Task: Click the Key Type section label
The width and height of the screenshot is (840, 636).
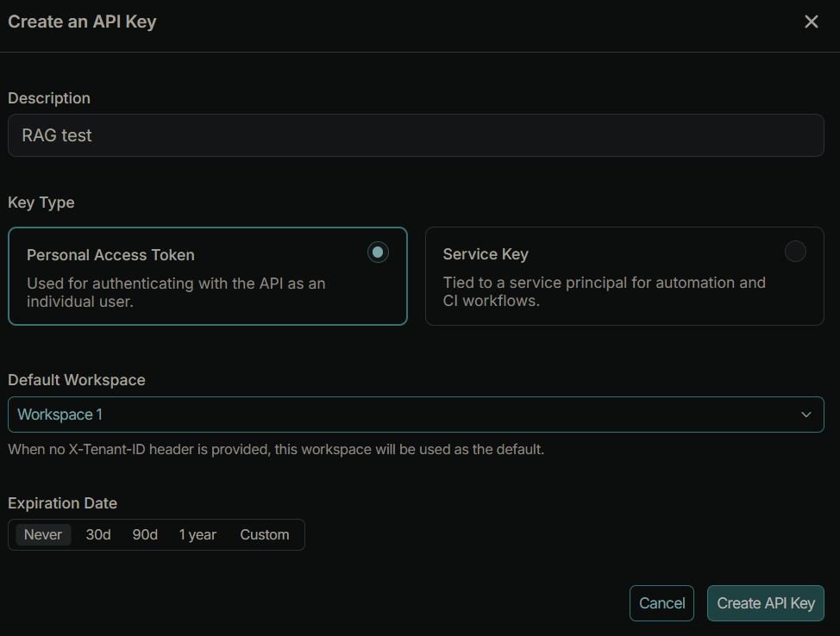Action: click(x=41, y=203)
